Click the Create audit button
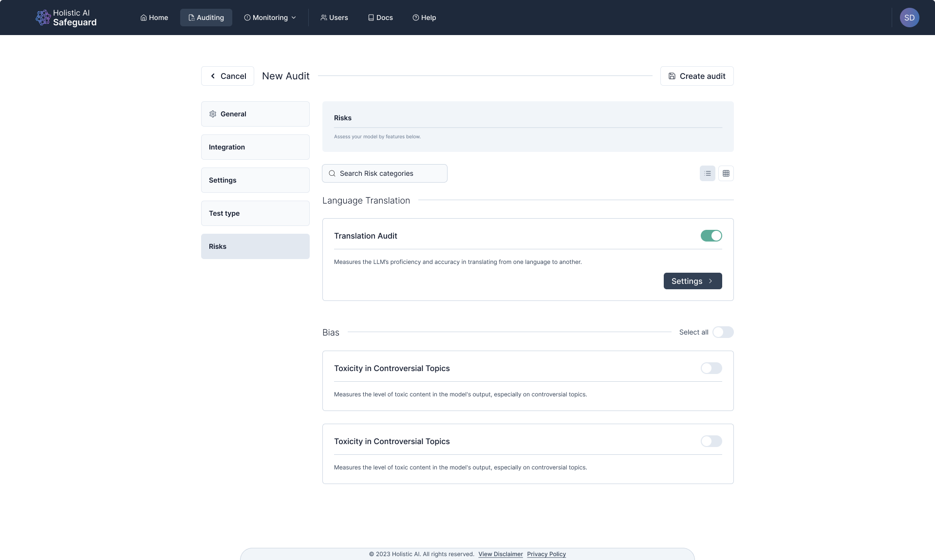This screenshot has width=935, height=560. 696,76
